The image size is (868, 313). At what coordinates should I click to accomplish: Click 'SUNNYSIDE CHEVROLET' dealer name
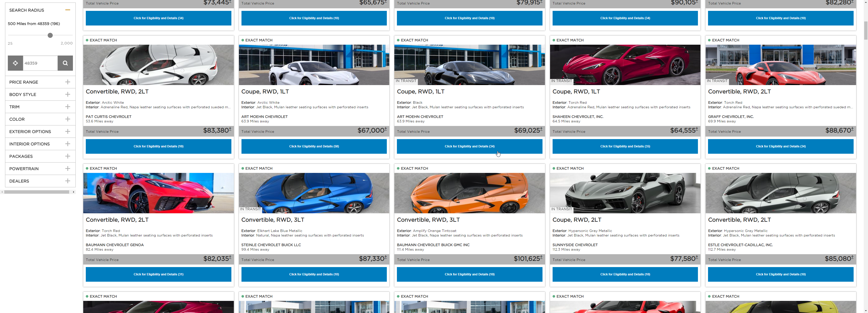[x=575, y=245]
